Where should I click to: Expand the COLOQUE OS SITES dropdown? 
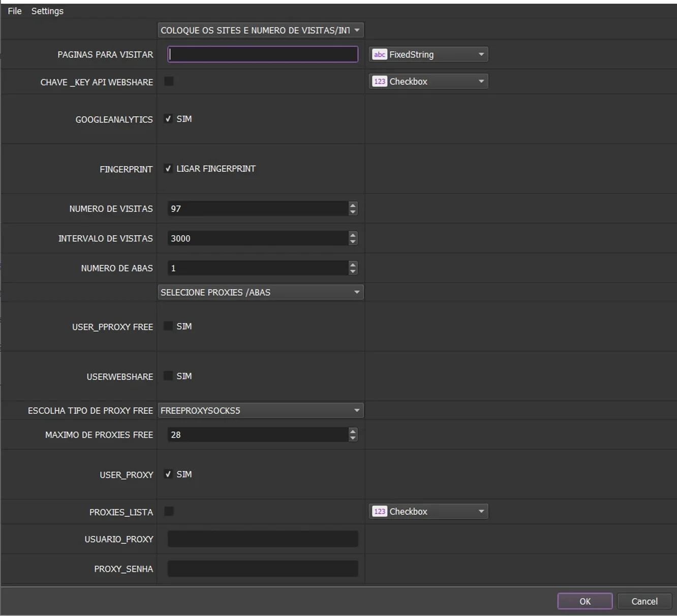pyautogui.click(x=261, y=30)
